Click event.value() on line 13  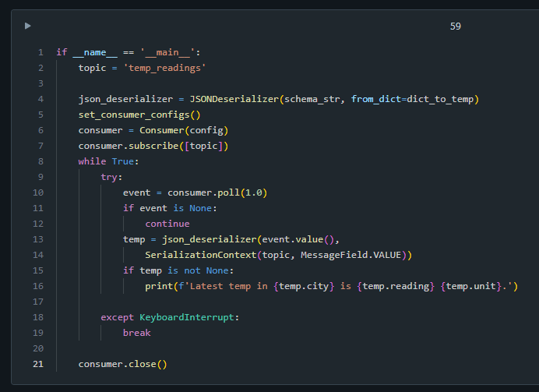(298, 239)
